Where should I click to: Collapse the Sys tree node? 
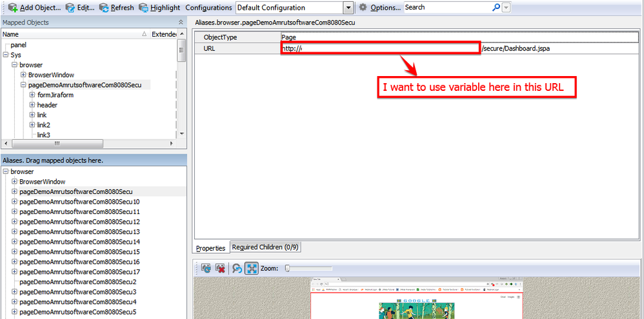click(6, 55)
